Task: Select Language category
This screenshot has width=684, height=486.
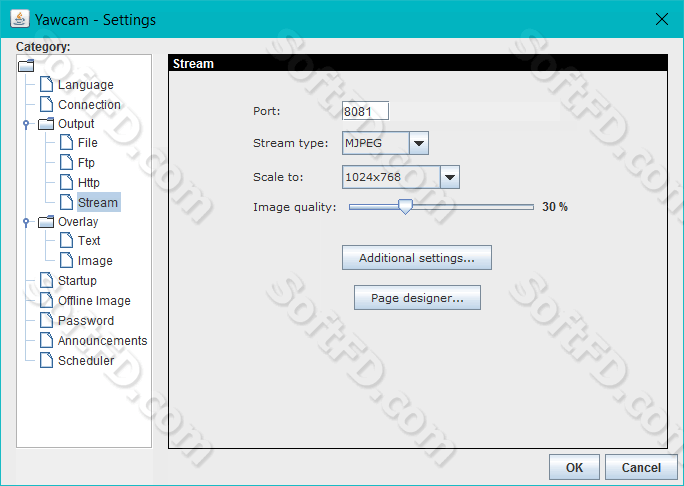Action: [86, 85]
